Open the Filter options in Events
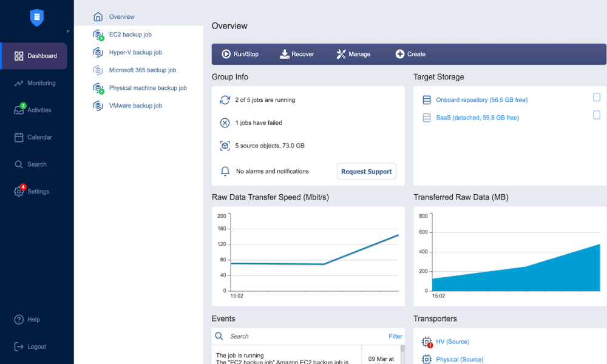 395,336
